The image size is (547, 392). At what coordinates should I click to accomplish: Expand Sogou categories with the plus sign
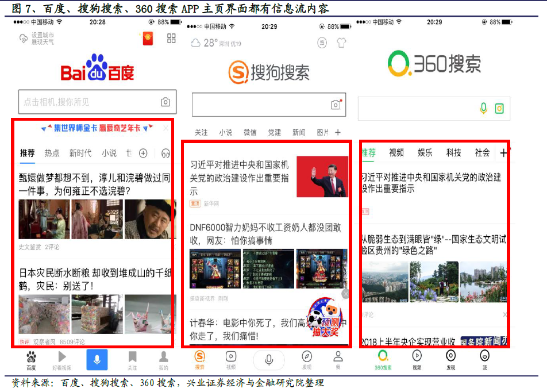[338, 132]
